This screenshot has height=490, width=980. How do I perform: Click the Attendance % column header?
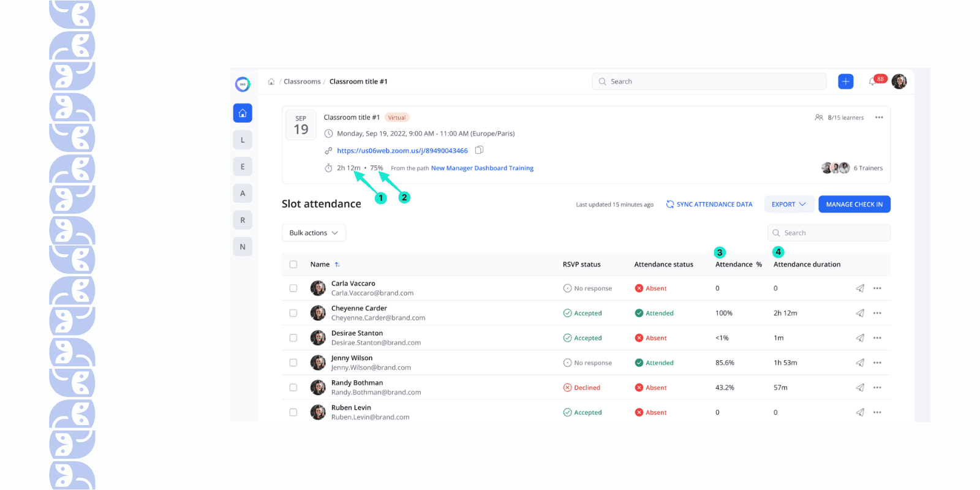pyautogui.click(x=739, y=265)
